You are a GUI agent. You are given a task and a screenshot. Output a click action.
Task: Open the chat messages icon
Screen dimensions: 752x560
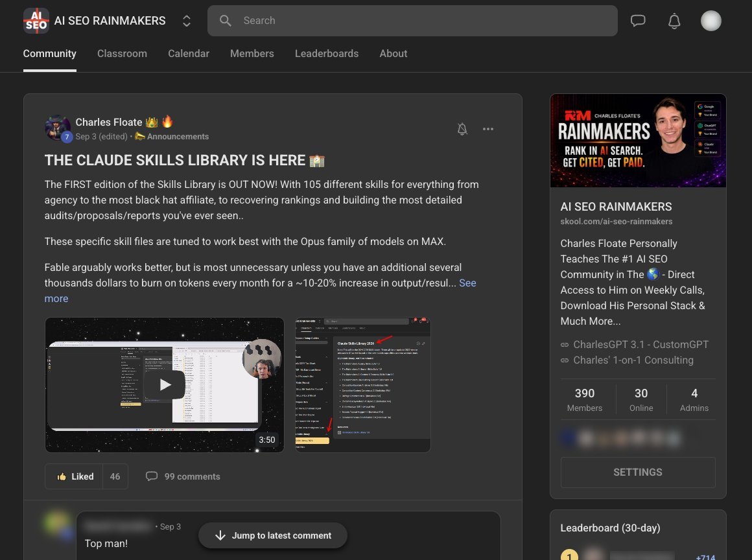point(638,21)
